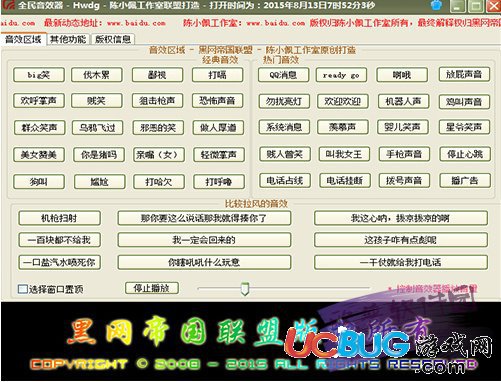Play the 狙击枪声 effect
501x382 pixels.
point(157,101)
